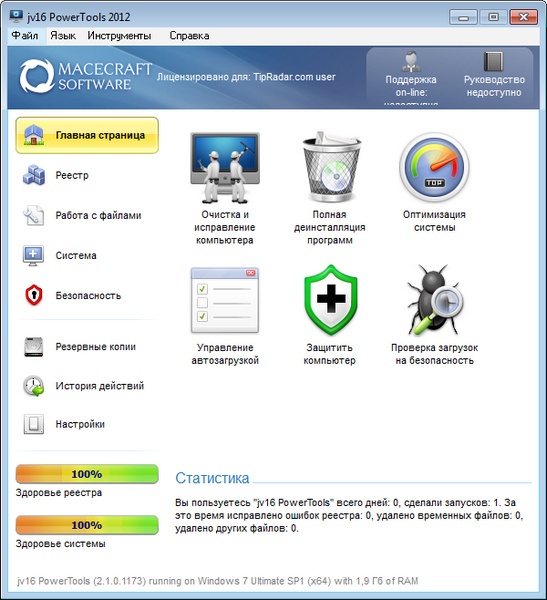
Task: Click the Здоровье системы label
Action: (60, 543)
